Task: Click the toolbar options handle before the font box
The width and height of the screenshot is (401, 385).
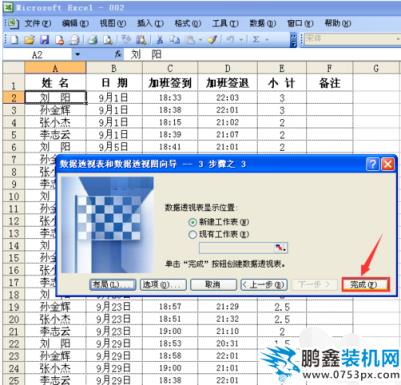Action: (293, 40)
